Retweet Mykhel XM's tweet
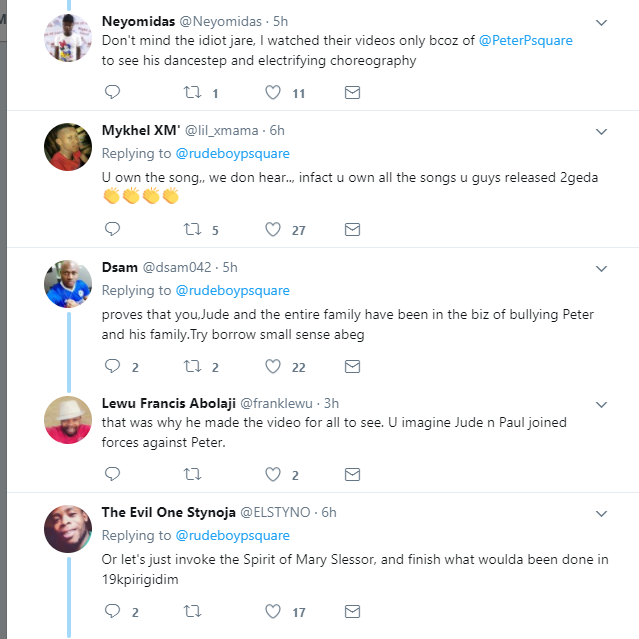This screenshot has width=639, height=639. click(x=192, y=230)
